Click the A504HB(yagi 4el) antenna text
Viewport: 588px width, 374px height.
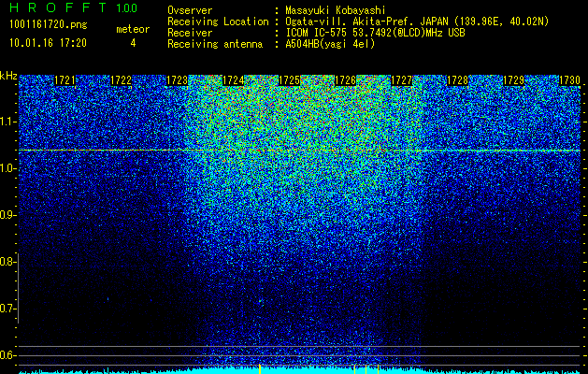pos(330,44)
